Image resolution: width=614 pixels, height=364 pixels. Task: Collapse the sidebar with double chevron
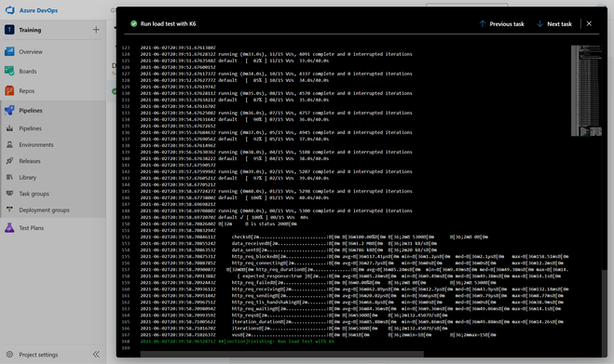[96, 354]
